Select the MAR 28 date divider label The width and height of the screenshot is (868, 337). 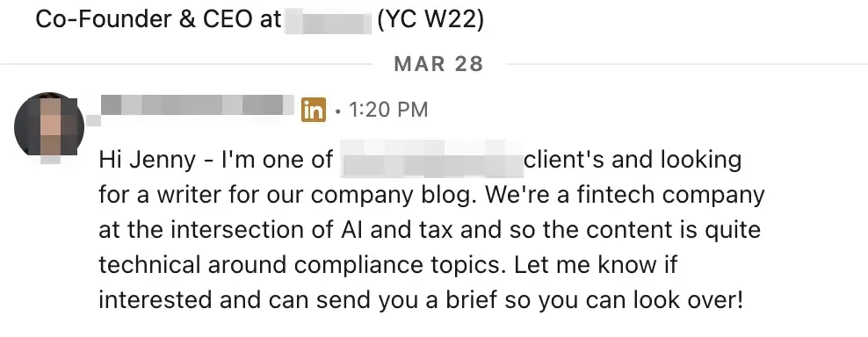pos(438,64)
